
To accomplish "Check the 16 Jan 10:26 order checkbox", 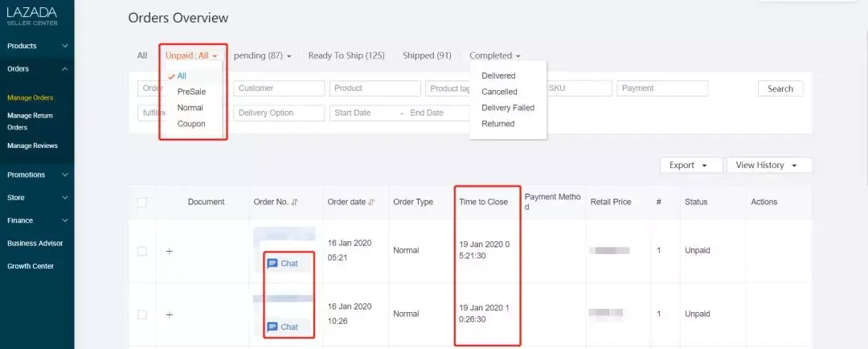I will (141, 314).
